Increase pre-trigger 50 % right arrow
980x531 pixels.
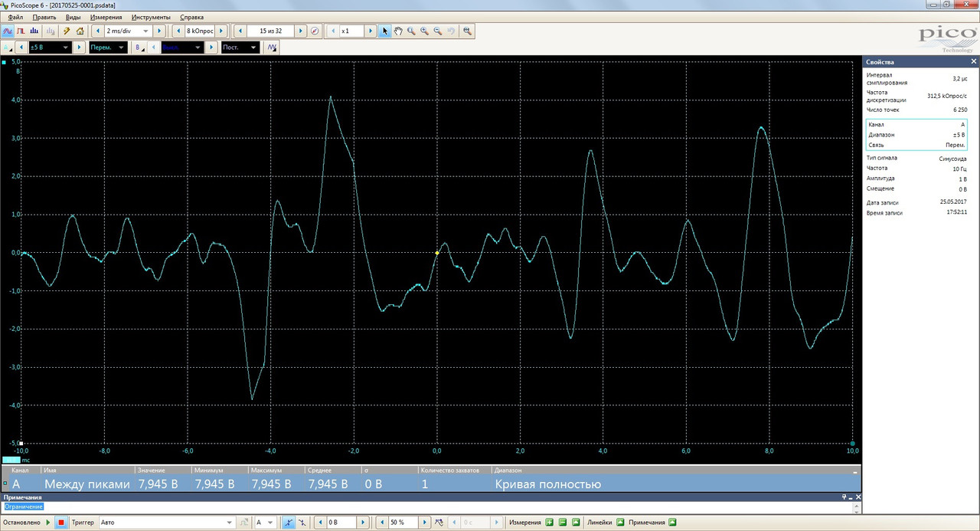pos(424,523)
